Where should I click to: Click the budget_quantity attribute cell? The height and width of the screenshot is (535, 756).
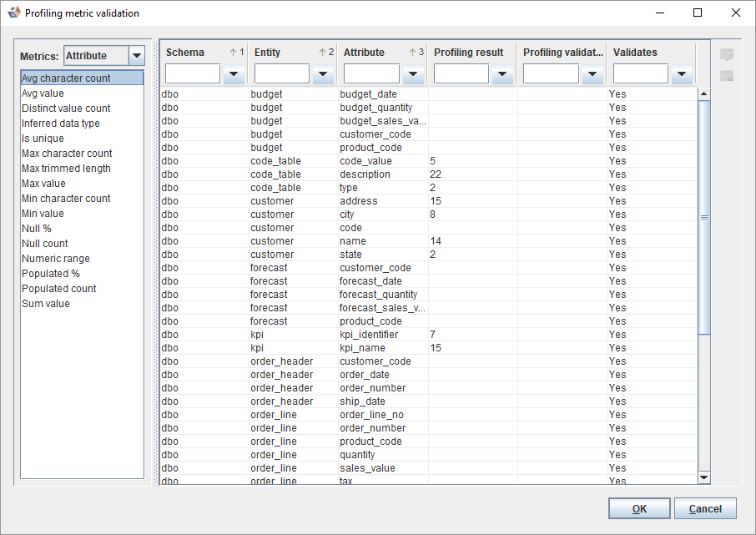(x=383, y=108)
